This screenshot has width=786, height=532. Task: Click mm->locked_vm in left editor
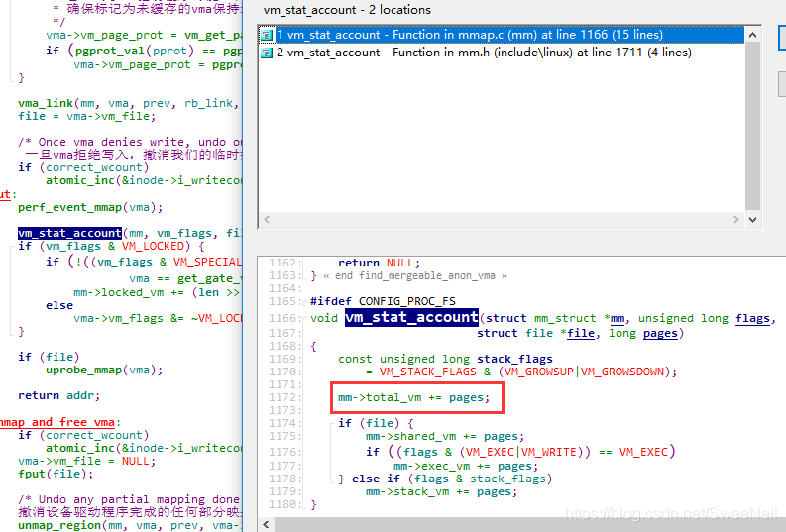point(118,292)
